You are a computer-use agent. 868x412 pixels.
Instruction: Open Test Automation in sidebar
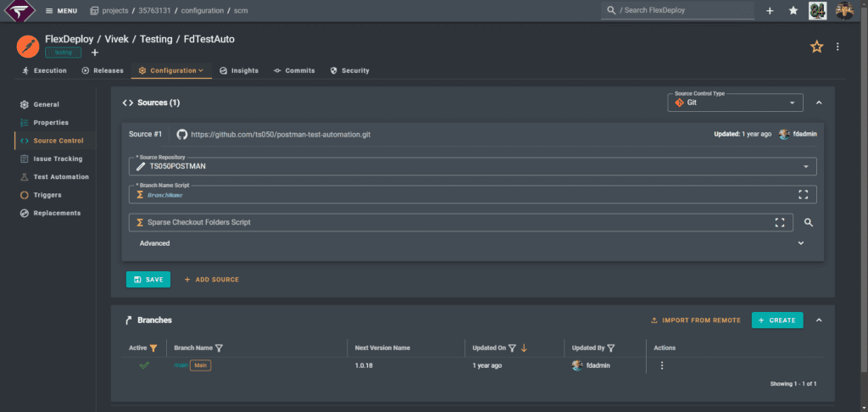[x=55, y=176]
